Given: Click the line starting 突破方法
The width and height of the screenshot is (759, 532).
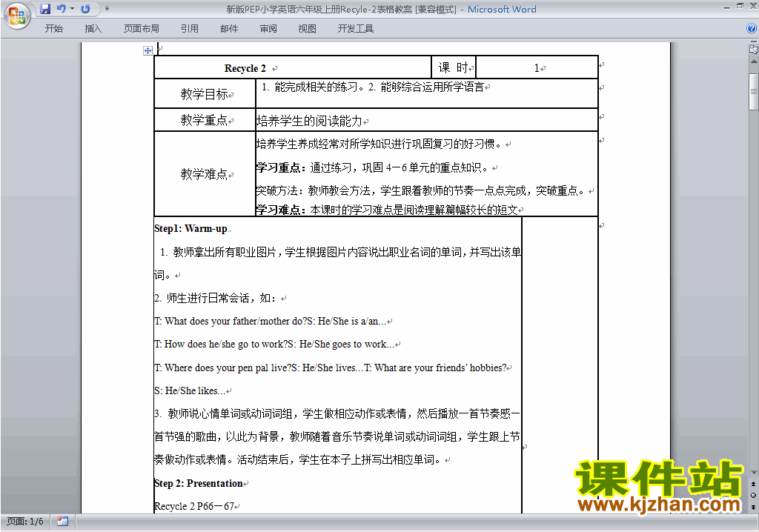Looking at the screenshot, I should tap(422, 190).
